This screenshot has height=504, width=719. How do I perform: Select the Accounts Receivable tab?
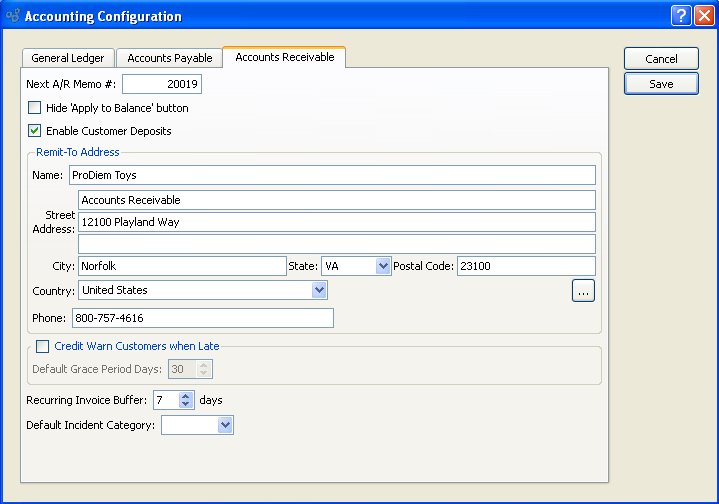point(284,57)
